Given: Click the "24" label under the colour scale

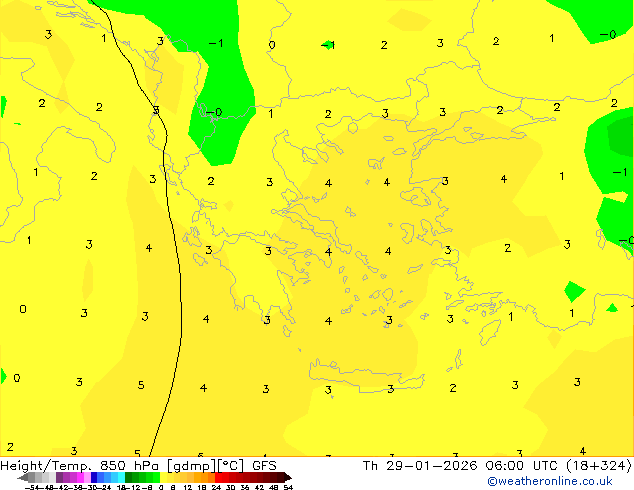Looking at the screenshot, I should pos(216,488).
